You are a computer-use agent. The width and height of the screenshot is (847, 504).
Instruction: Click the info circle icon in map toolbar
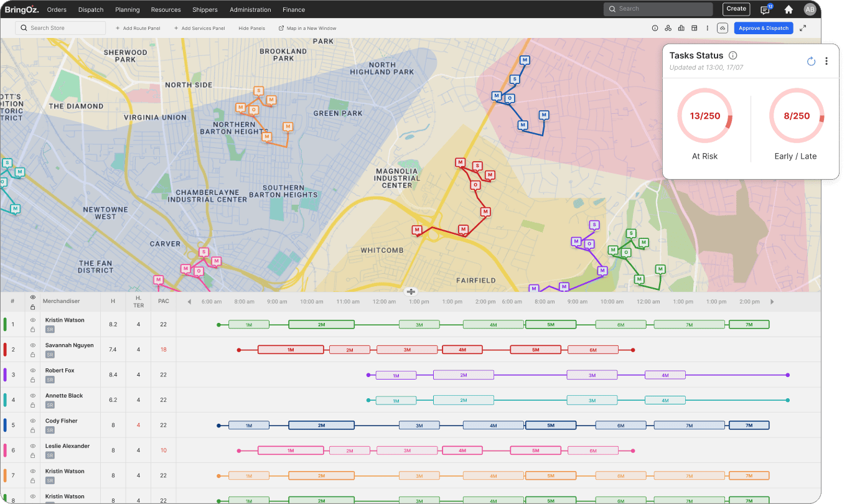pyautogui.click(x=655, y=28)
